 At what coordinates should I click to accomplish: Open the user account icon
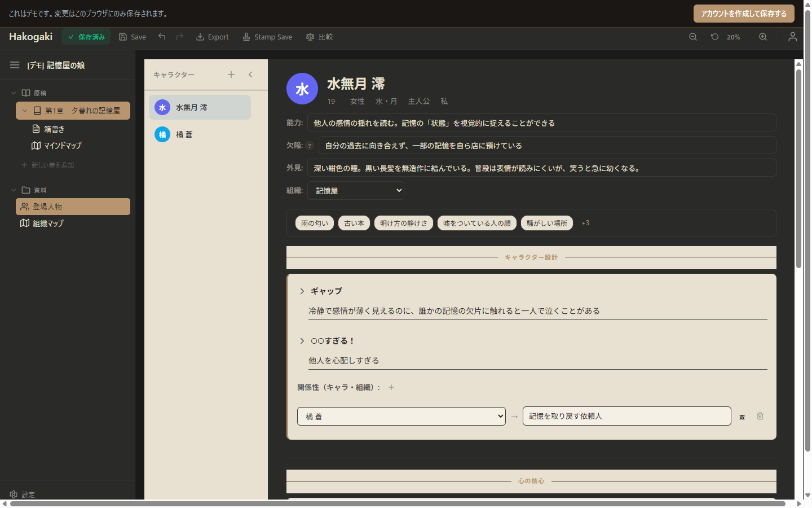tap(792, 37)
